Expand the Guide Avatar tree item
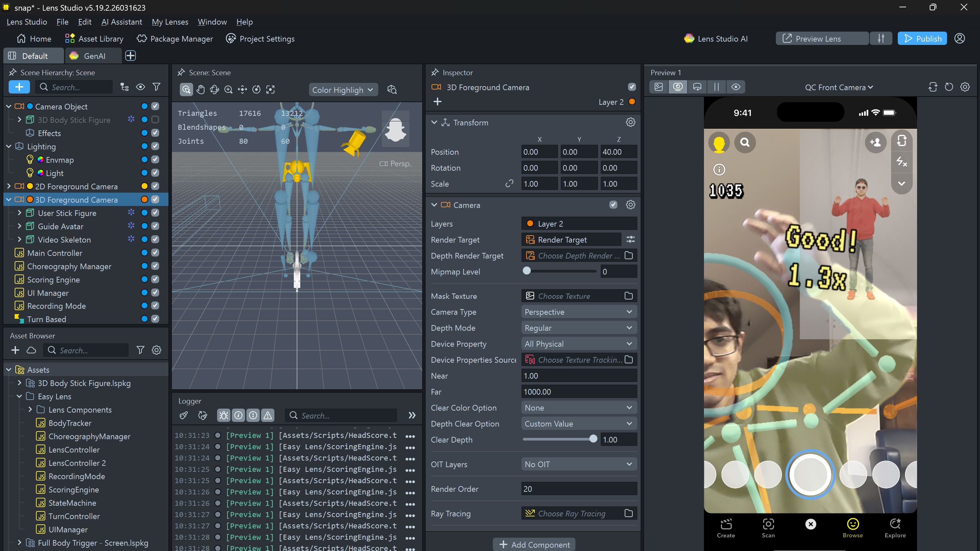The image size is (980, 551). (19, 226)
